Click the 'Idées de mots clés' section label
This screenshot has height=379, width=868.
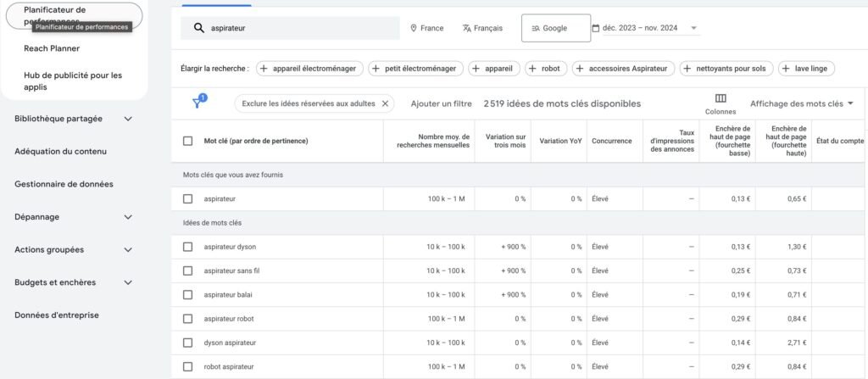pyautogui.click(x=212, y=223)
